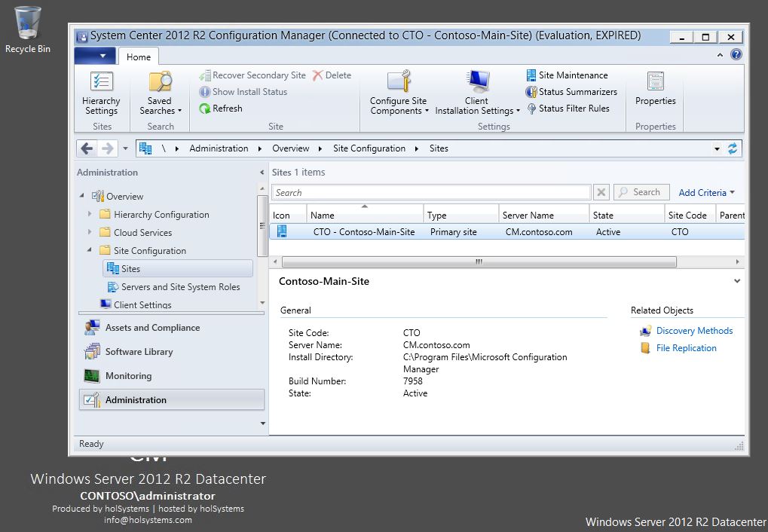Sort by the Name column header

click(365, 215)
